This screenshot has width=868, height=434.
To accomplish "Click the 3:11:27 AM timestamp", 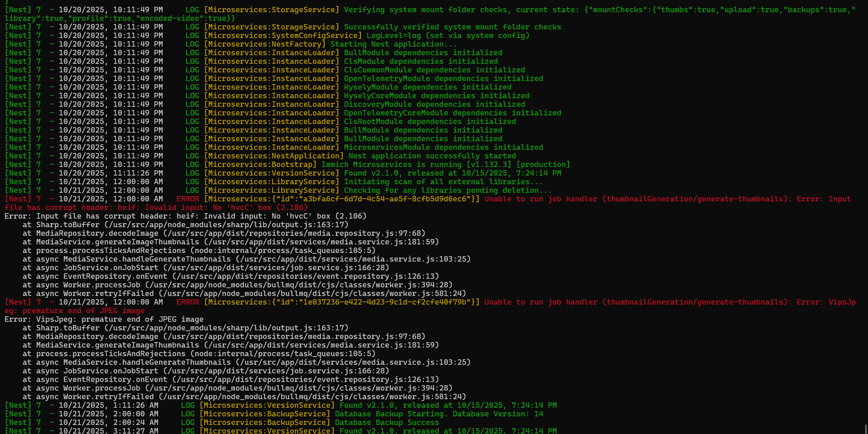I will click(135, 431).
